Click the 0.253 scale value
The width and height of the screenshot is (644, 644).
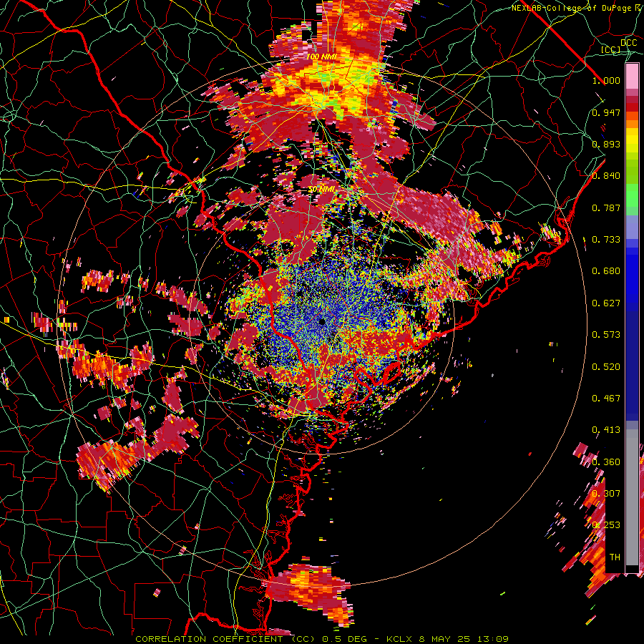[x=606, y=525]
